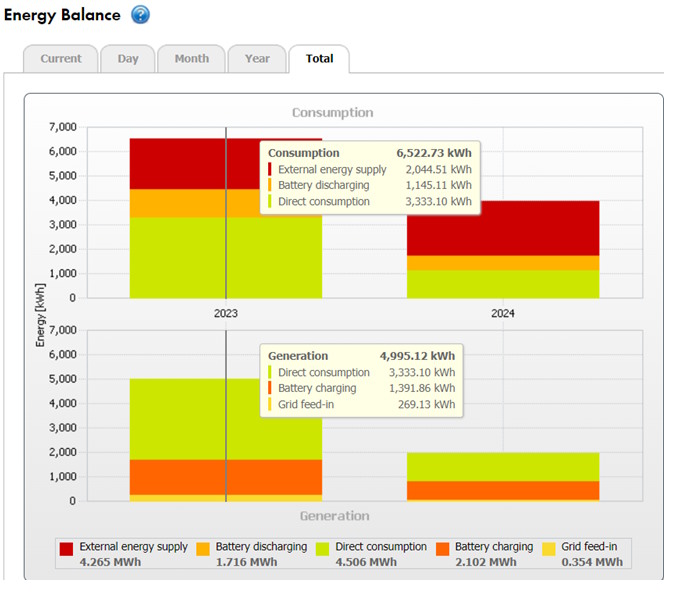
Task: Select the Total tab
Action: click(319, 59)
